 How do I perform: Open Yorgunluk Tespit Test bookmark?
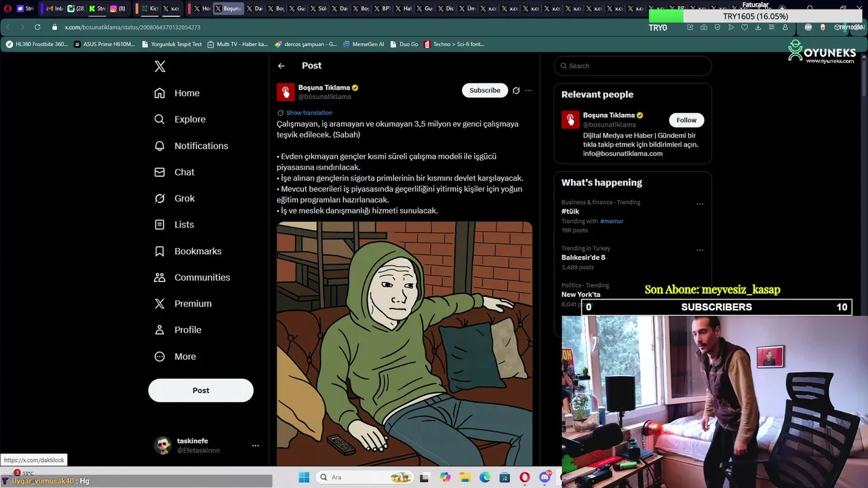pyautogui.click(x=172, y=44)
